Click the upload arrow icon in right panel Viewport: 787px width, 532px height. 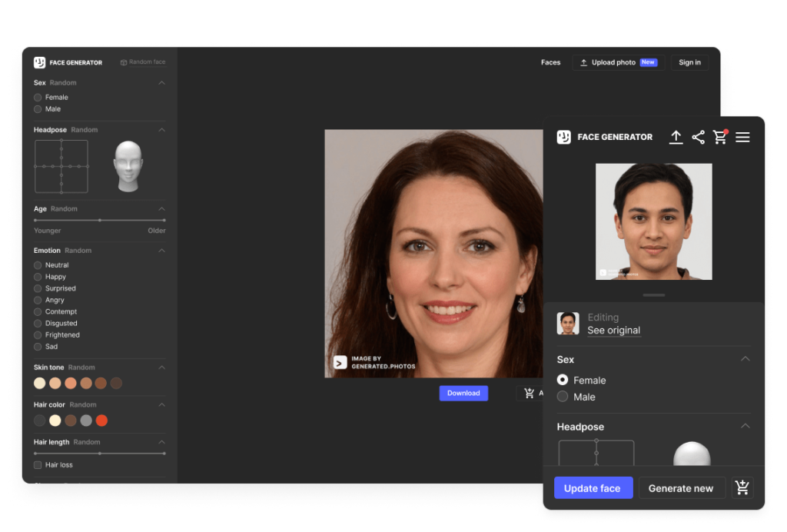click(x=676, y=137)
